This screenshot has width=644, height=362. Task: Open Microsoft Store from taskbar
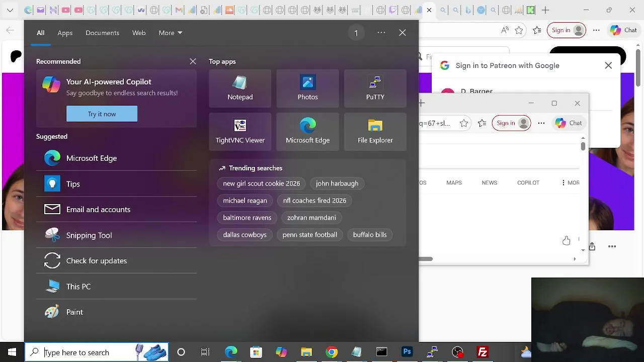coord(256,352)
